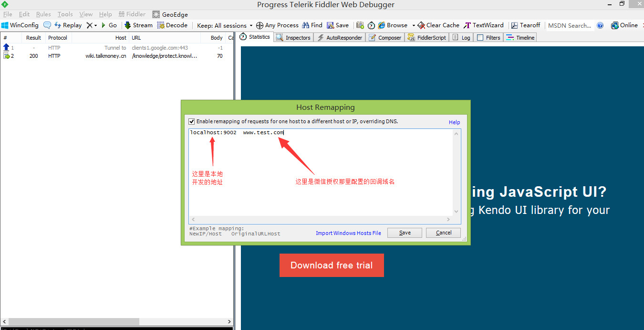Click the Browse Internet Explorer icon
Screen dimensions: 644x330
[382, 25]
